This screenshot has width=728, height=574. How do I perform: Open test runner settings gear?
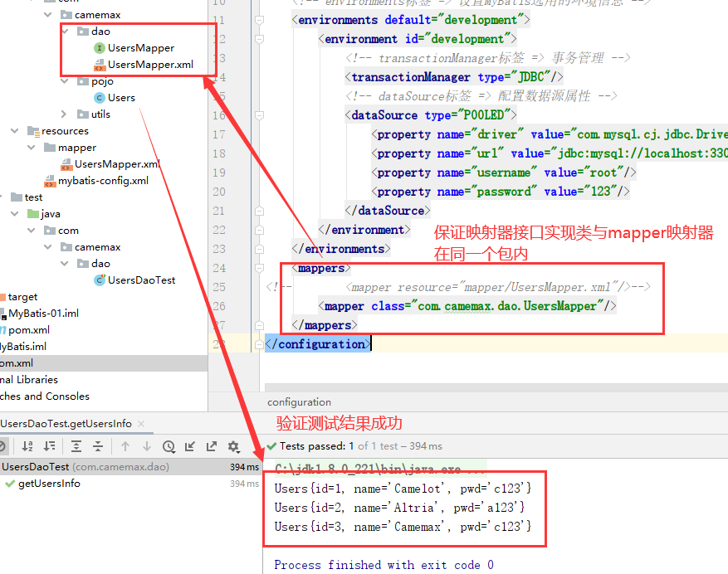click(233, 446)
